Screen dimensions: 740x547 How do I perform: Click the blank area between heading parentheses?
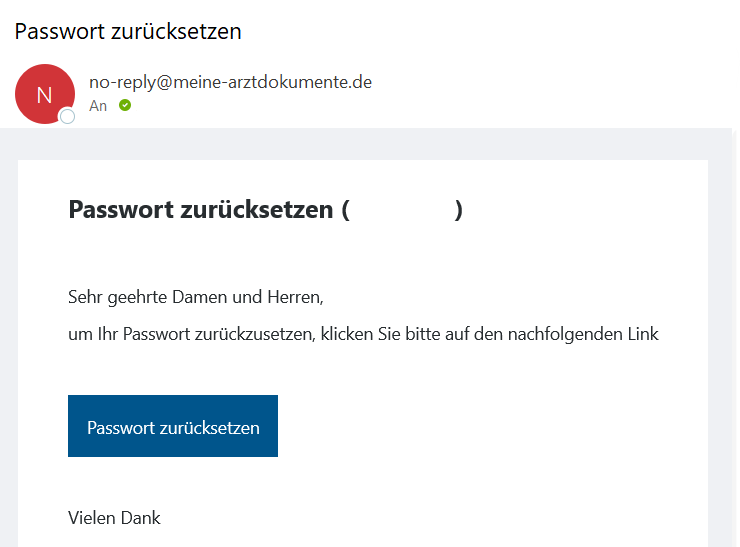[400, 210]
